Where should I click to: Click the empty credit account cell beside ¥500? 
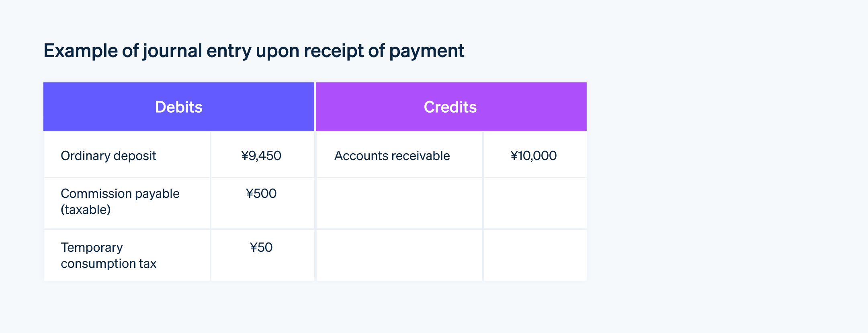coord(399,203)
